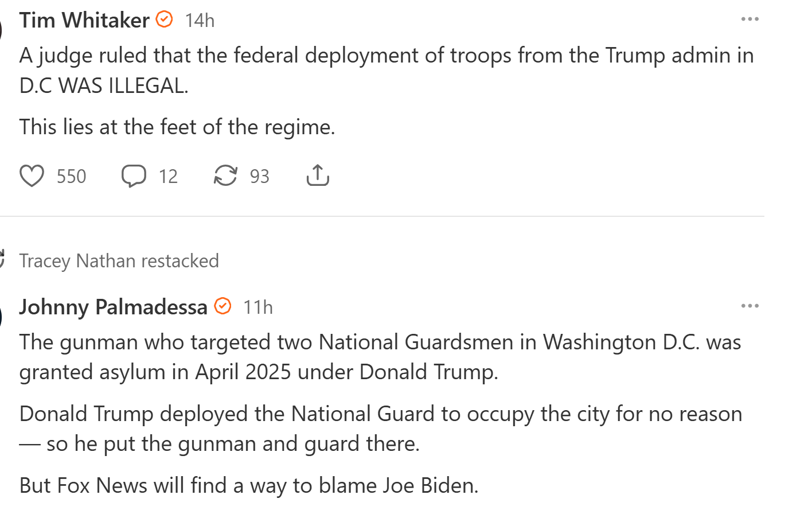
Task: View the 550 likes count
Action: coord(71,176)
